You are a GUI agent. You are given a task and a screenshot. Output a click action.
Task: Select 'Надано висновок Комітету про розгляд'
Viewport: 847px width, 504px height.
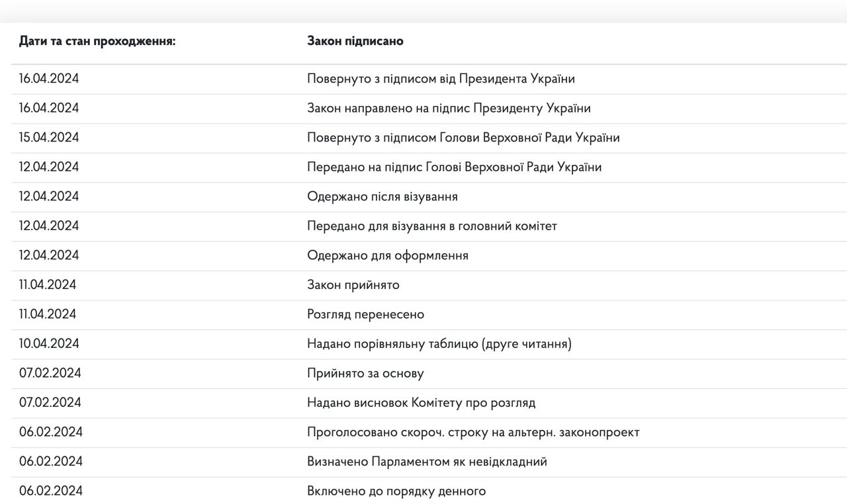422,403
